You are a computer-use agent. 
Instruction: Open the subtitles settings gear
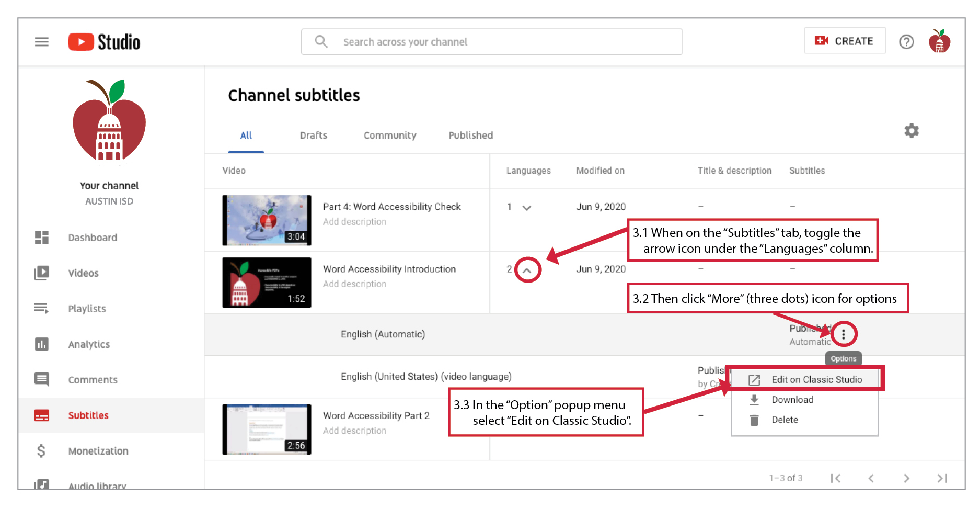(912, 131)
